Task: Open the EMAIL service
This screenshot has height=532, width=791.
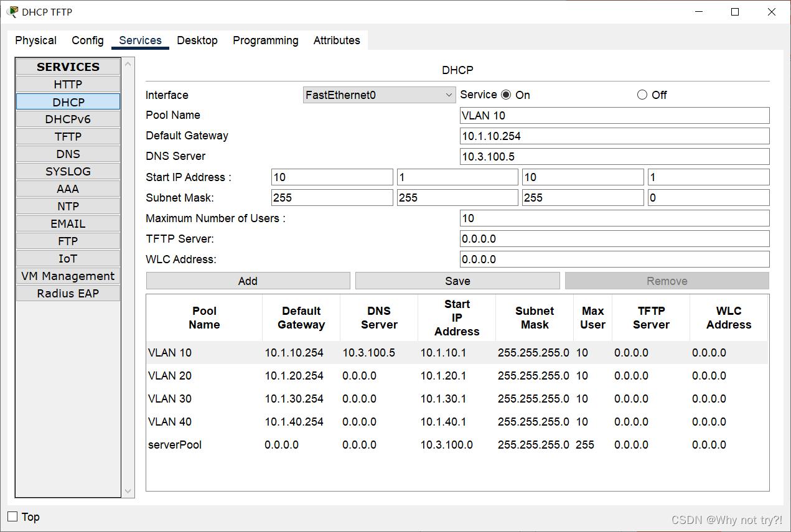Action: [x=68, y=223]
